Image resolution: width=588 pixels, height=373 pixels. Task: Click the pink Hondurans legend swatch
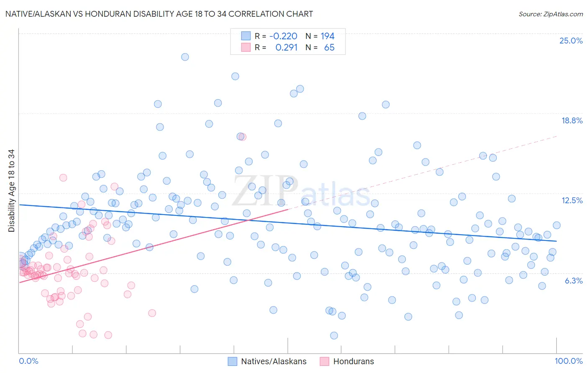click(325, 361)
